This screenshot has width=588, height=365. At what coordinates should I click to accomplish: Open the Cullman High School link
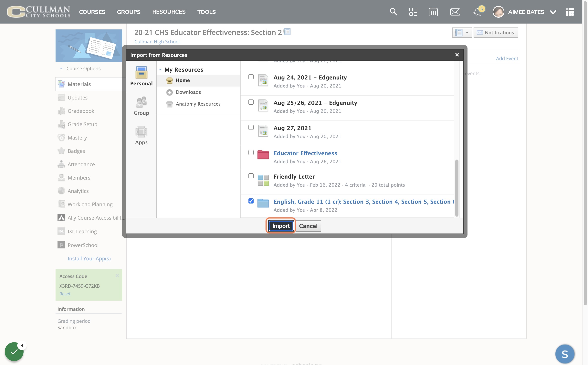[157, 42]
